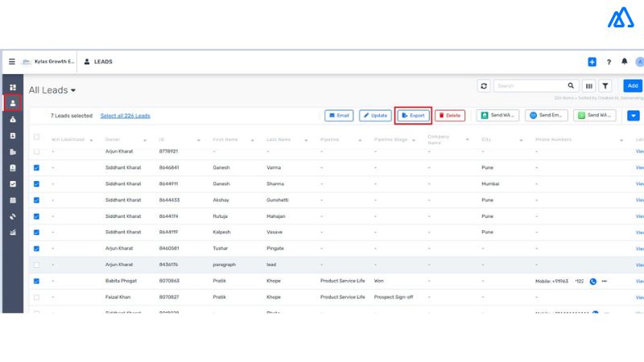Click the Send Em... button

[547, 115]
